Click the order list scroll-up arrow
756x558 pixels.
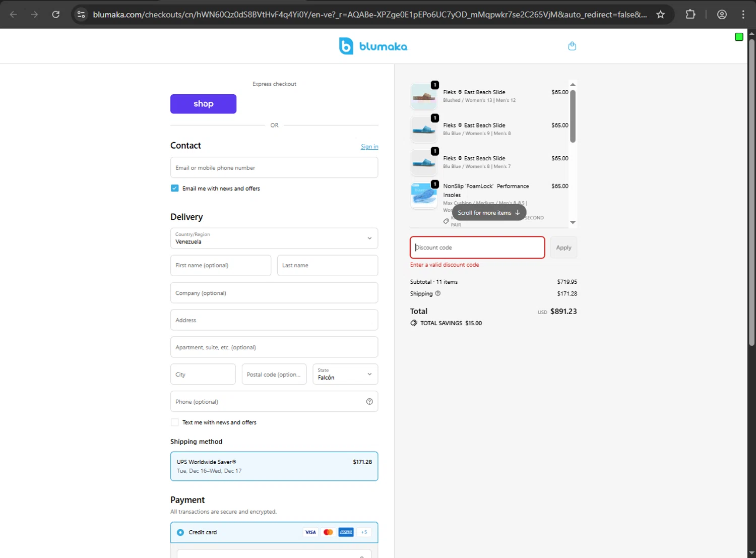coord(573,84)
